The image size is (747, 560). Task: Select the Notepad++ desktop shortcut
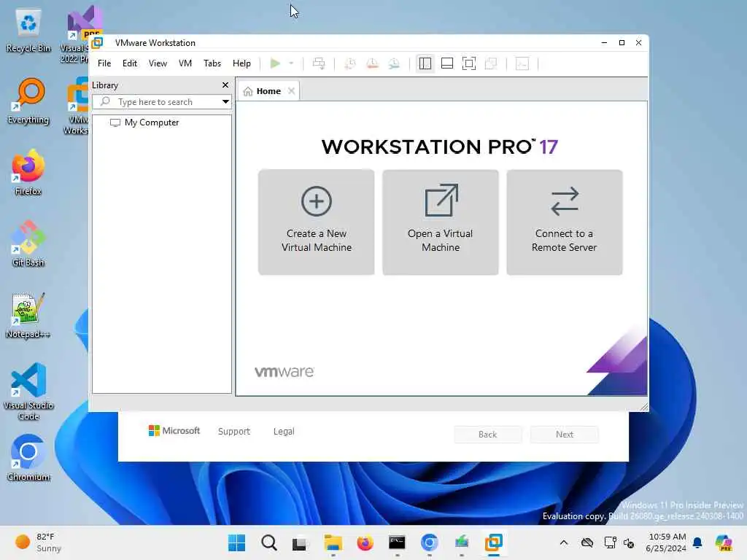(28, 315)
